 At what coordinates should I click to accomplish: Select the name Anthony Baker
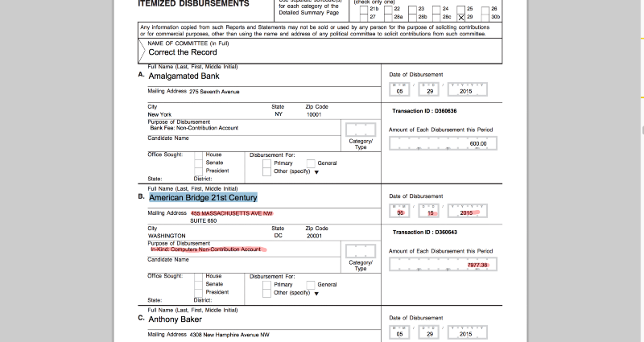coord(175,319)
